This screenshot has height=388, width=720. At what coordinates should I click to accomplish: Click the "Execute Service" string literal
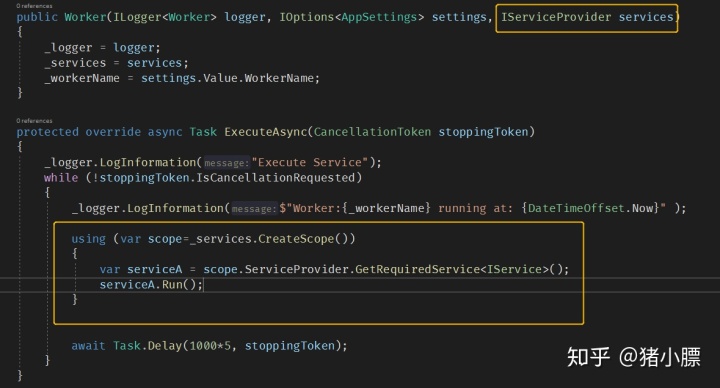(x=310, y=163)
